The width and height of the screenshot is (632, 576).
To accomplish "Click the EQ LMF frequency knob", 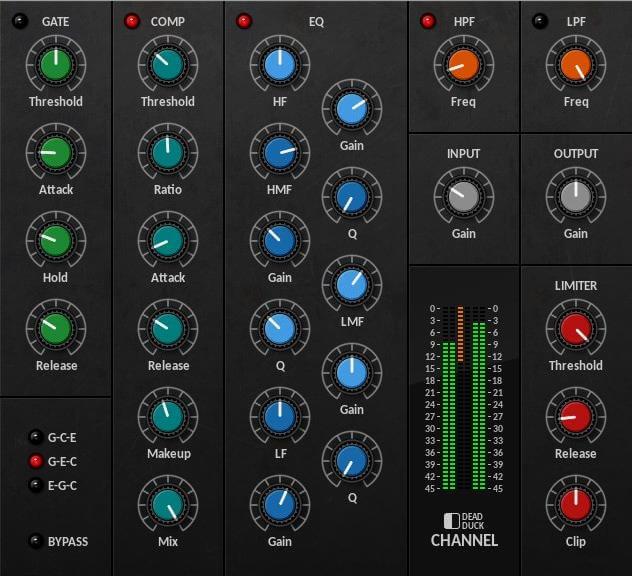I will point(351,285).
